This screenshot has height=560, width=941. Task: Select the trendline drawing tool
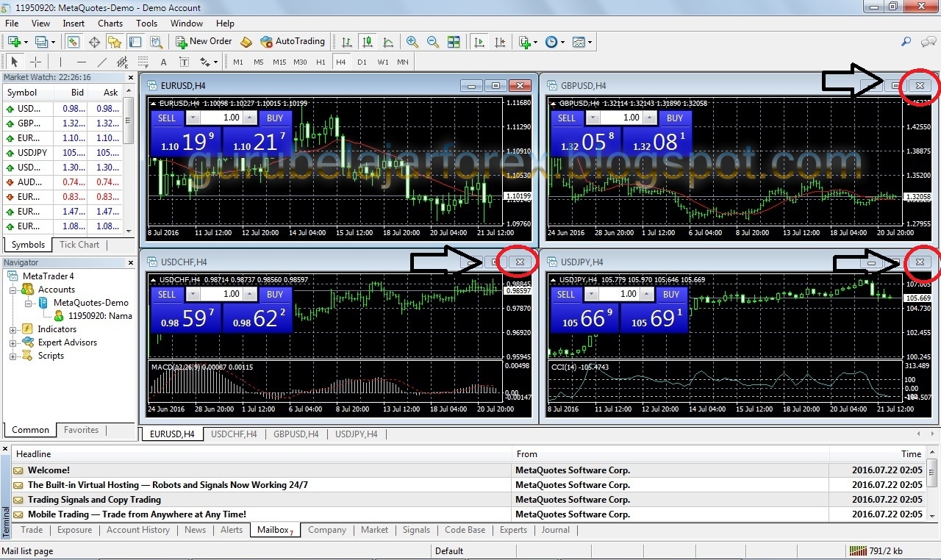click(102, 62)
